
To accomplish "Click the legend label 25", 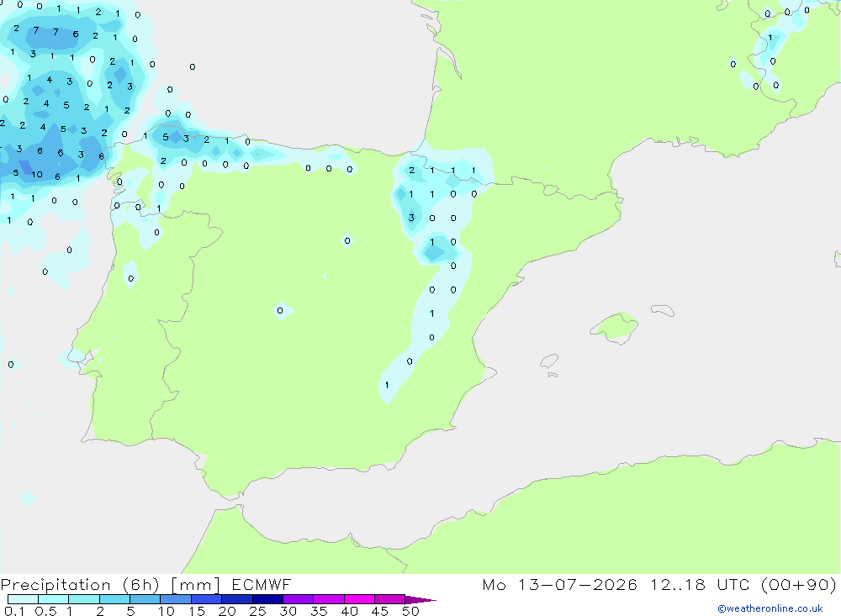I will coord(257,611).
